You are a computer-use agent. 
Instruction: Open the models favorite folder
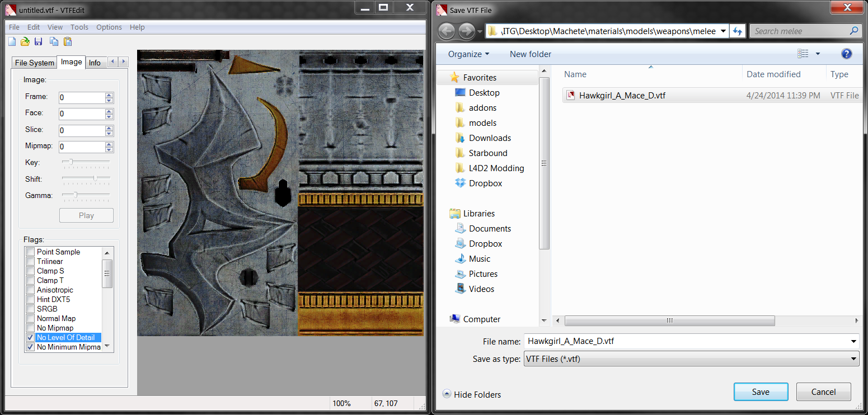click(x=482, y=123)
